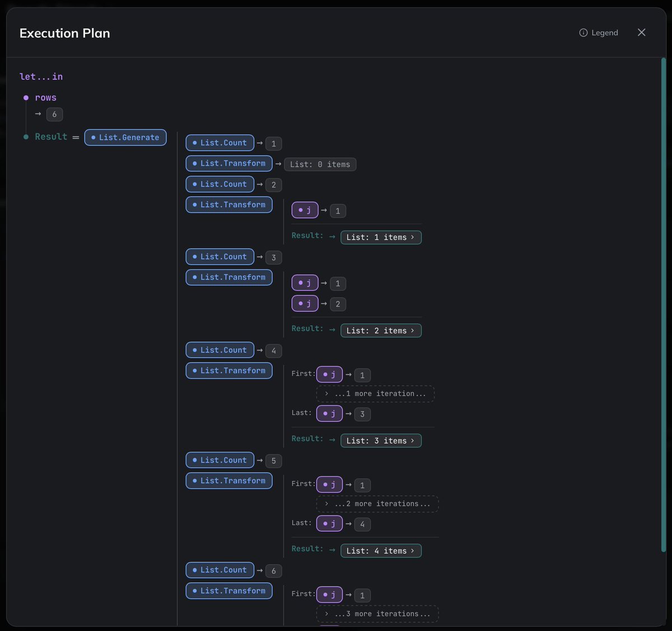Select j chip directly above j → 2

pyautogui.click(x=305, y=283)
